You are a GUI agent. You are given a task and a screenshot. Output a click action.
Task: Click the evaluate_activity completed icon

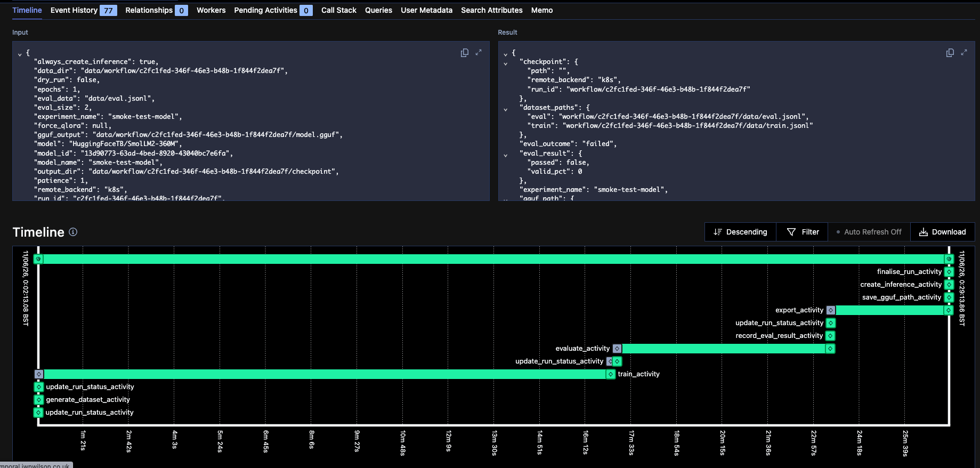830,349
